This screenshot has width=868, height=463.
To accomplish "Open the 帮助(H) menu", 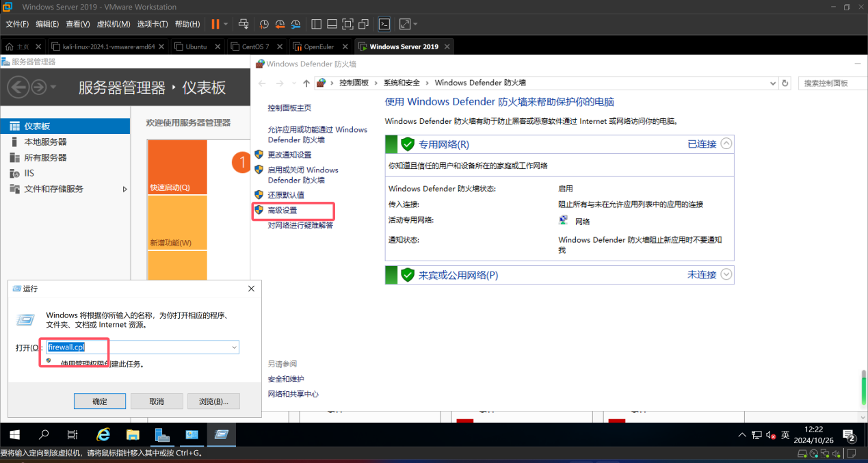I will click(187, 24).
